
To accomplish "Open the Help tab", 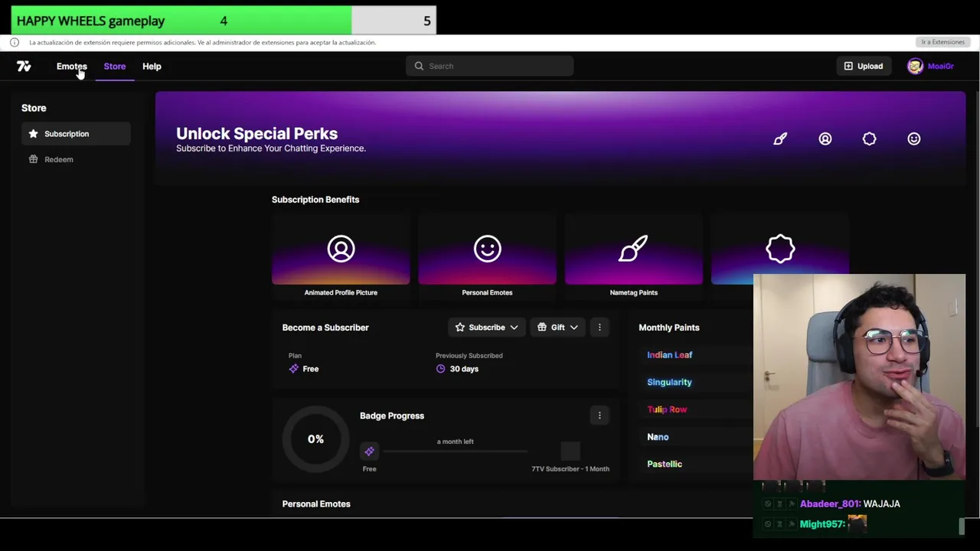I will (152, 67).
